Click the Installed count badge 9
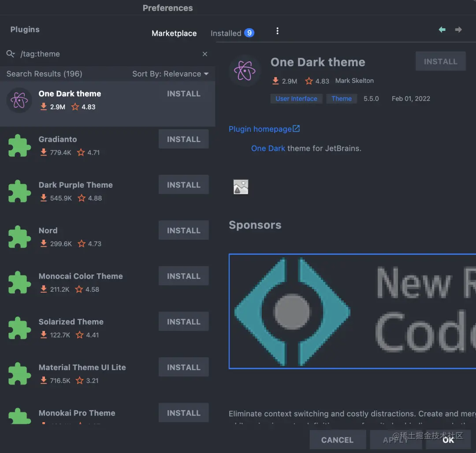476x453 pixels. (249, 33)
